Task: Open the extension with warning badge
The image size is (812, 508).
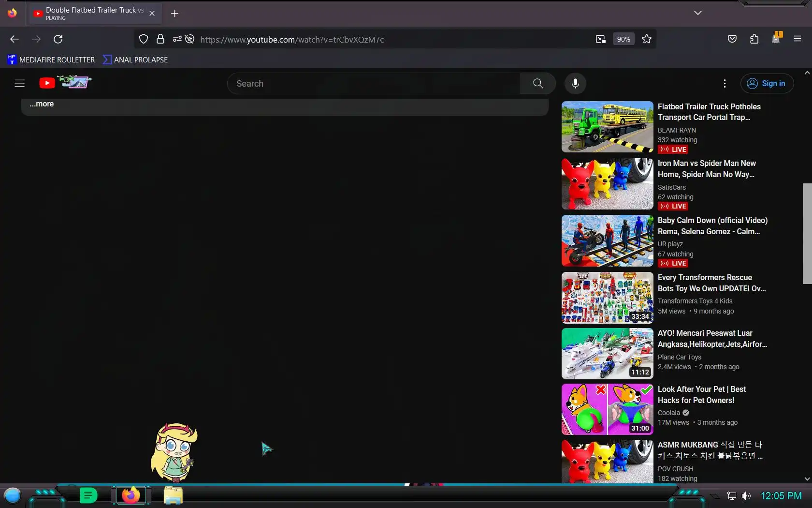Action: point(776,38)
